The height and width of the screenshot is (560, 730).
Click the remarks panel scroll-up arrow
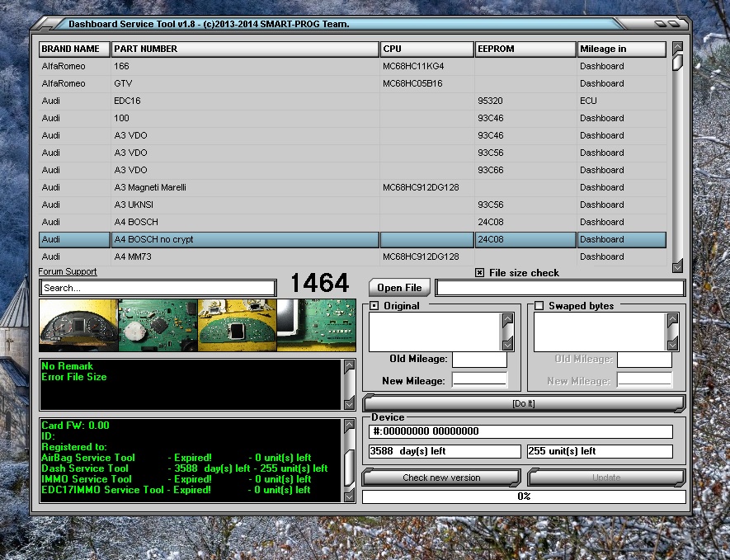click(348, 366)
